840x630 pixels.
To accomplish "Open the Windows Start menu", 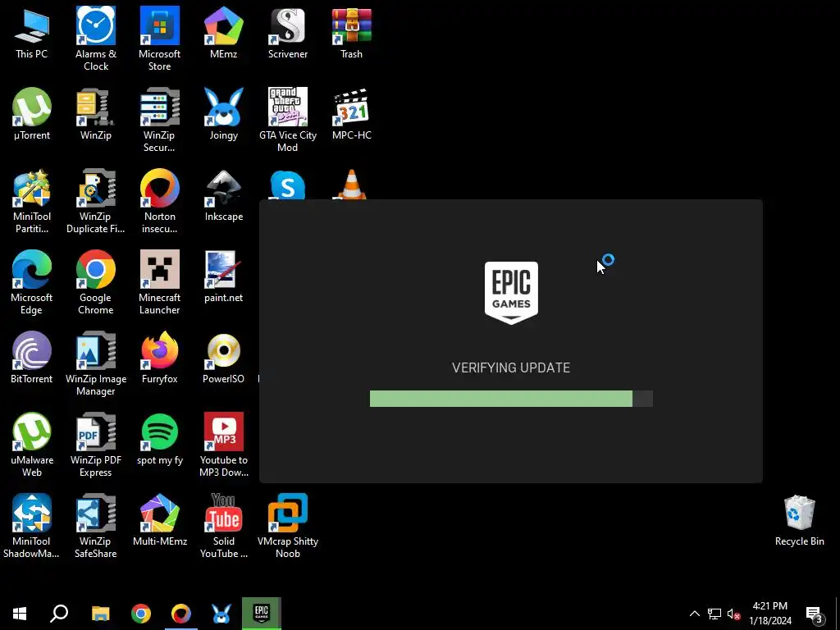I will pos(20,614).
